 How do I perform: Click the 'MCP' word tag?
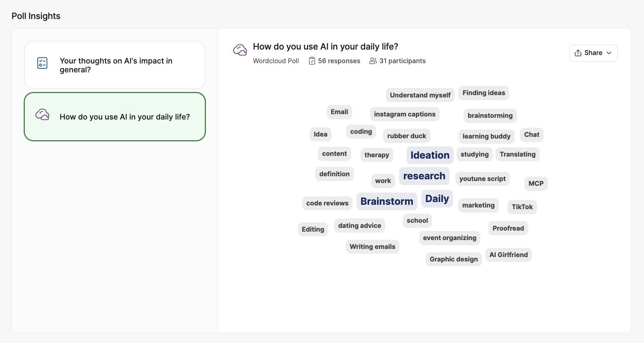(536, 183)
